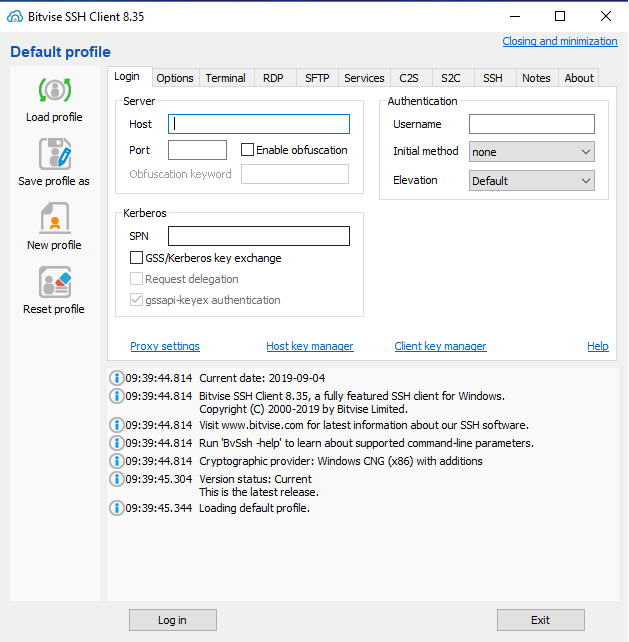Toggle GSS/Kerberos key exchange checkbox

pos(136,258)
